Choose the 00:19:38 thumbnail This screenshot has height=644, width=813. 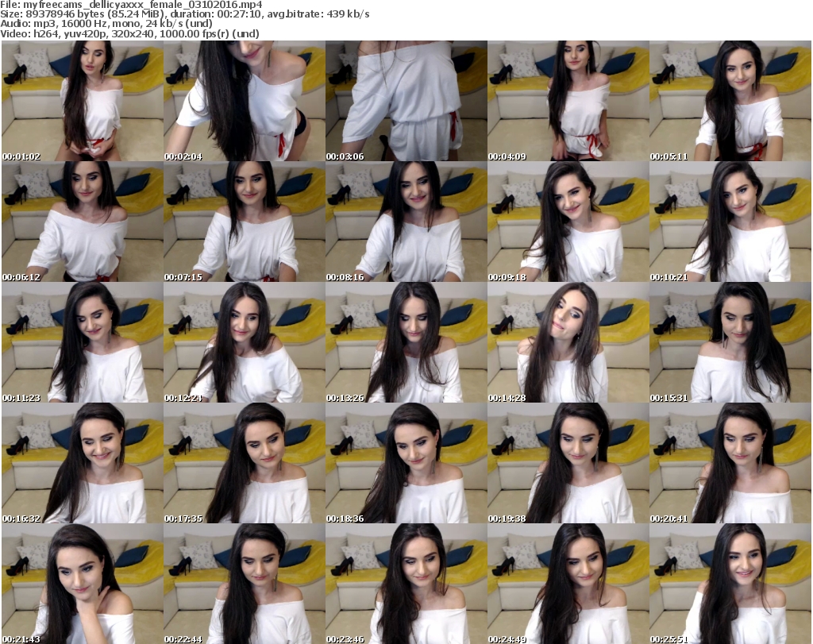(568, 463)
